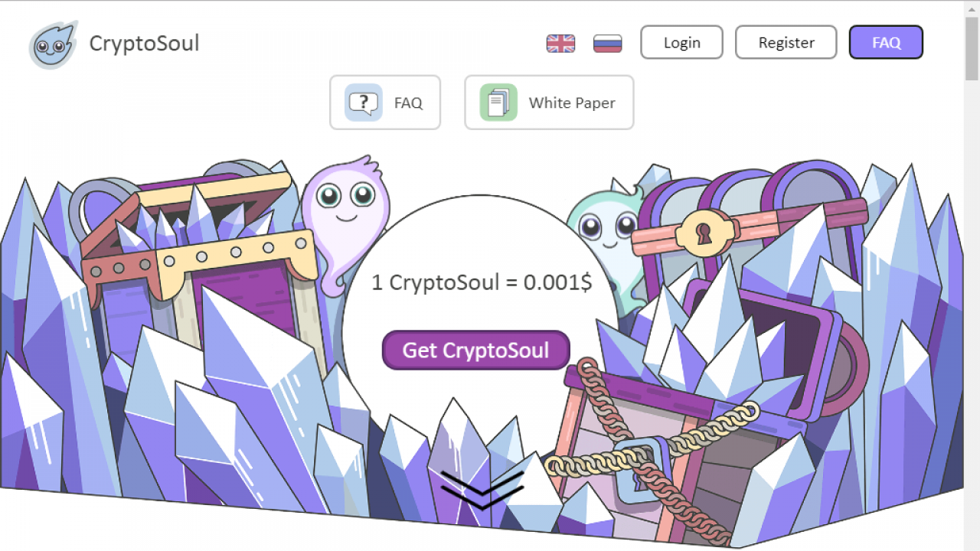The height and width of the screenshot is (551, 980).
Task: Click the Get CryptoSoul button
Action: click(x=476, y=350)
